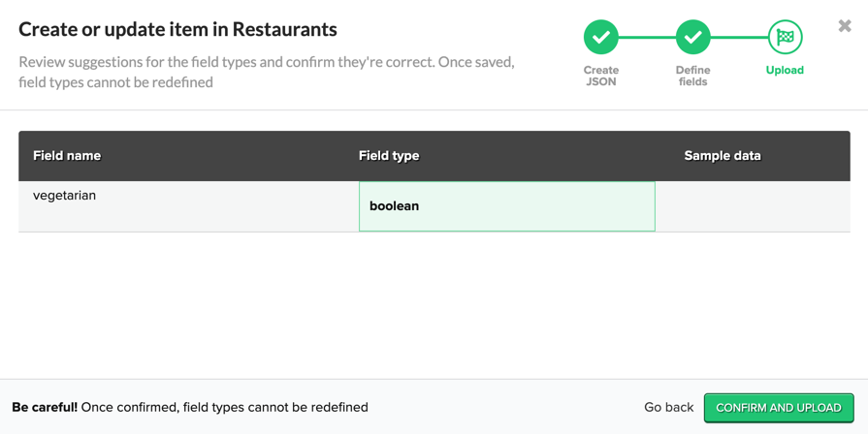The width and height of the screenshot is (868, 434).
Task: Click the "Be careful!" warning text
Action: coord(45,408)
